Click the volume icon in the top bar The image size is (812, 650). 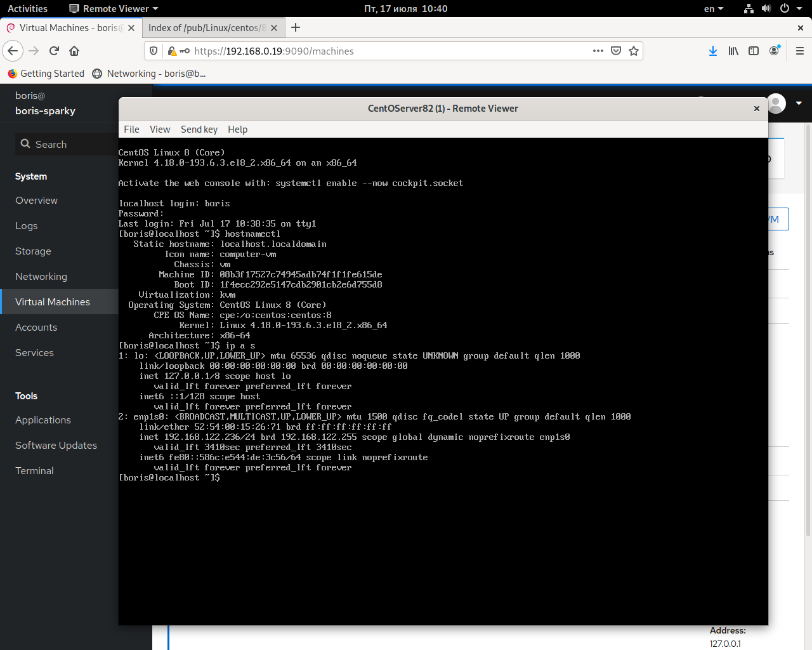click(766, 8)
